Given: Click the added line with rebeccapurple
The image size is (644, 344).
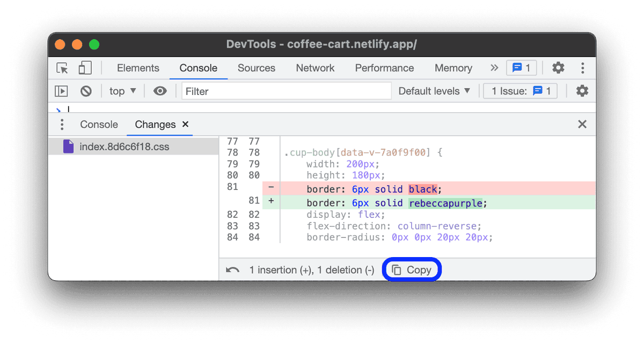Looking at the screenshot, I should [429, 203].
